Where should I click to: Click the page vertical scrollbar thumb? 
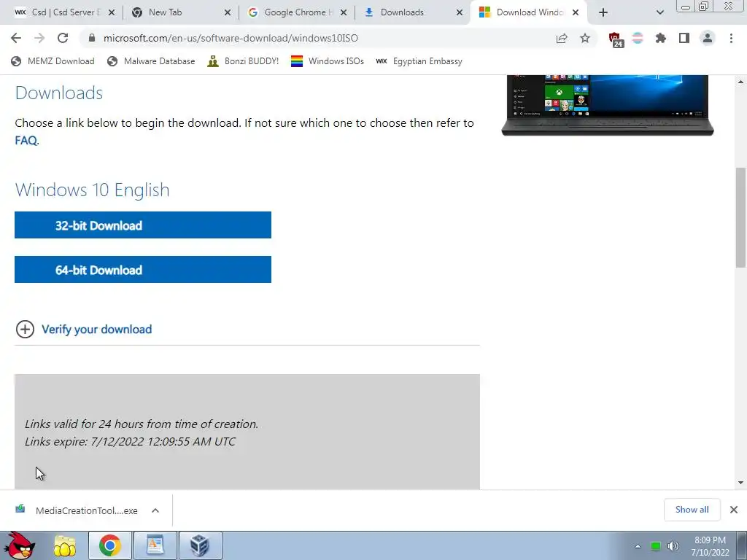[740, 217]
